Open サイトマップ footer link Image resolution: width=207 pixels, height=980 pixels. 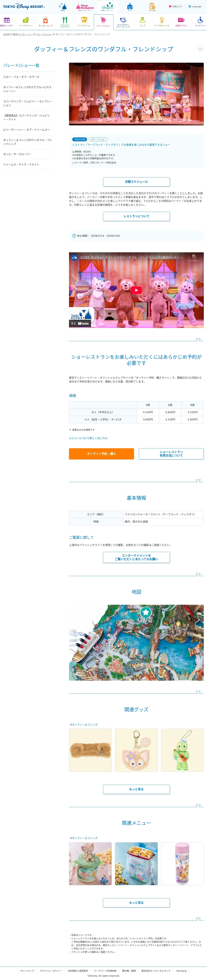click(x=27, y=970)
